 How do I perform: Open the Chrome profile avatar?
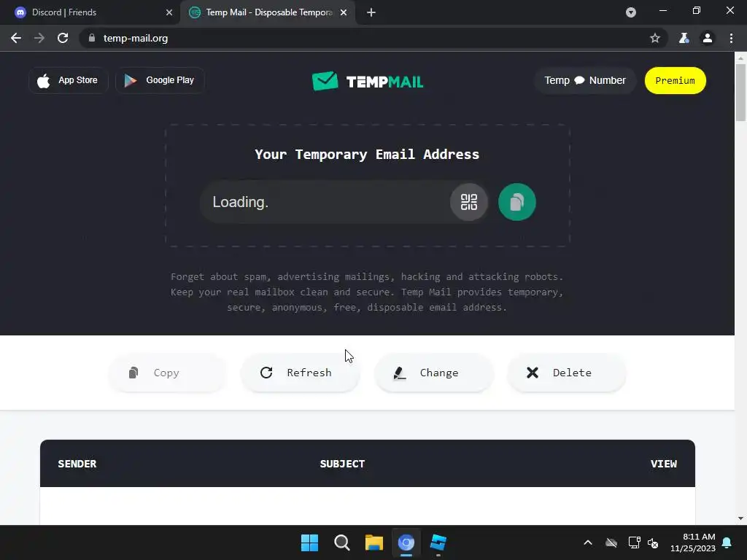point(708,38)
